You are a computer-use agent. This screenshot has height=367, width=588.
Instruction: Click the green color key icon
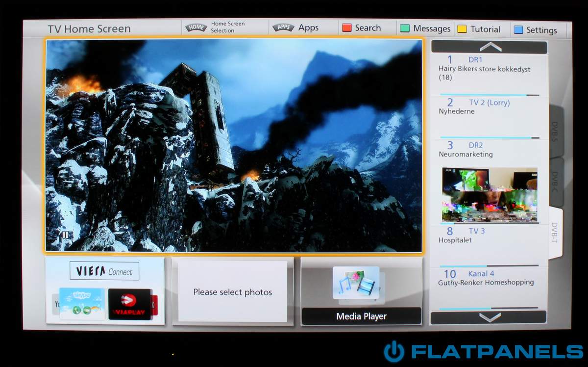point(405,28)
